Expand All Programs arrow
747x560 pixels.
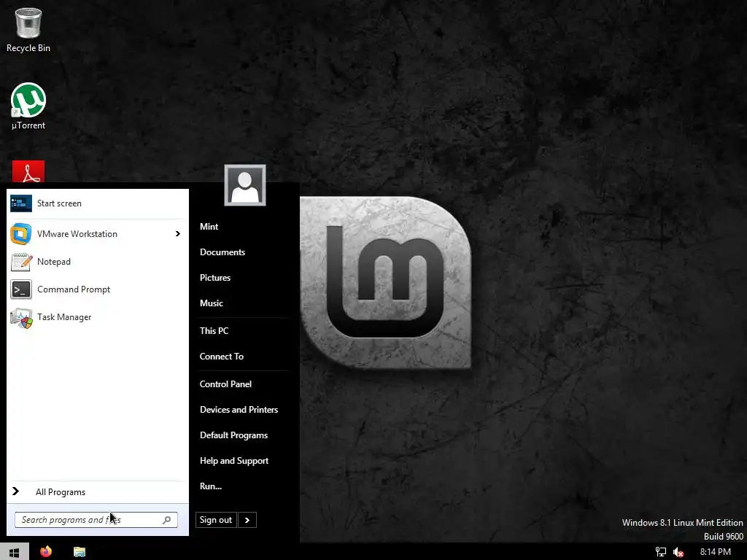[16, 491]
